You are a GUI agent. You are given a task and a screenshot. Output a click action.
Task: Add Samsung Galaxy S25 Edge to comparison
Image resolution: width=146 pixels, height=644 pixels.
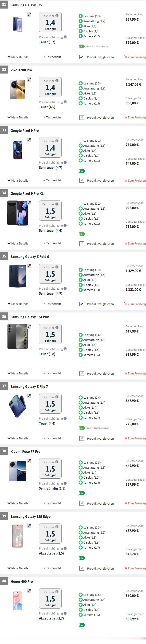pos(82,568)
